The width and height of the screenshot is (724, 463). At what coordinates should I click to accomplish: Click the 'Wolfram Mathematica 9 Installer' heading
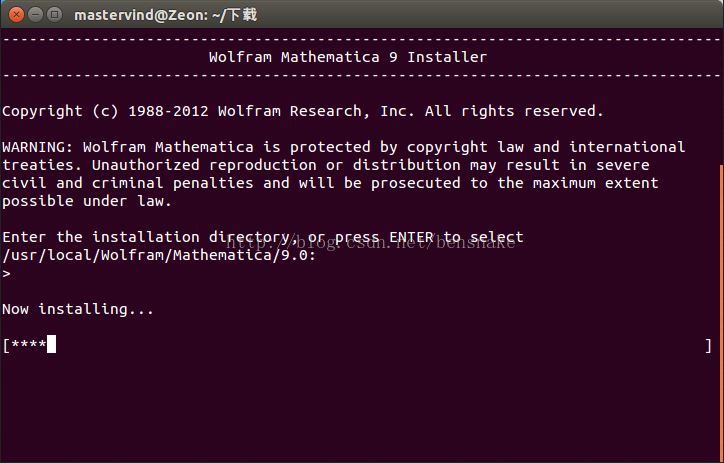point(348,57)
